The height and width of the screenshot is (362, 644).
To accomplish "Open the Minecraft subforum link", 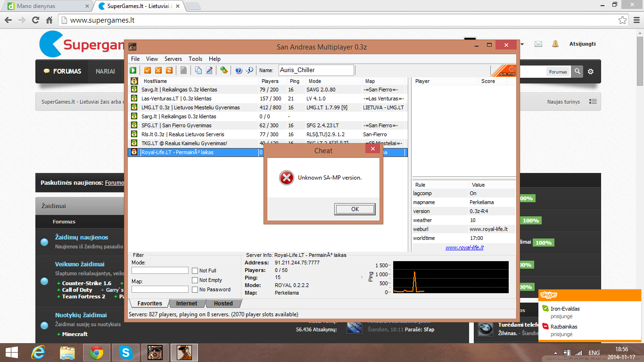I will (x=75, y=334).
